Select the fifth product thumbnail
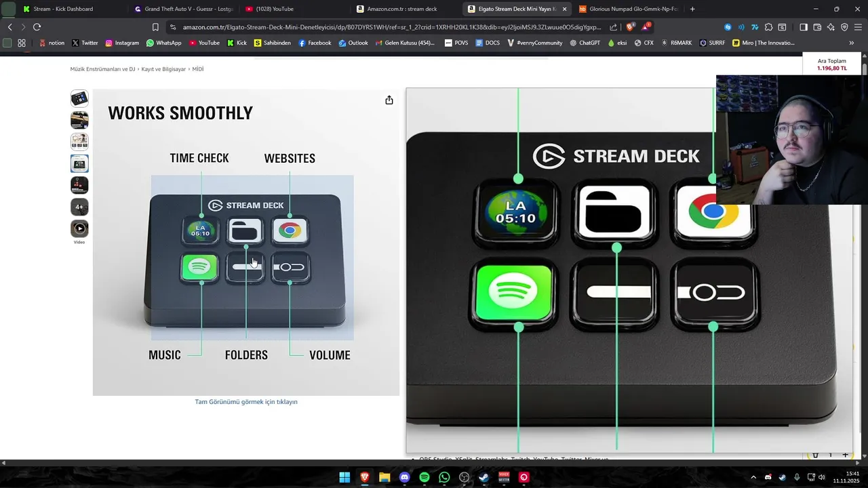This screenshot has height=488, width=868. [79, 185]
